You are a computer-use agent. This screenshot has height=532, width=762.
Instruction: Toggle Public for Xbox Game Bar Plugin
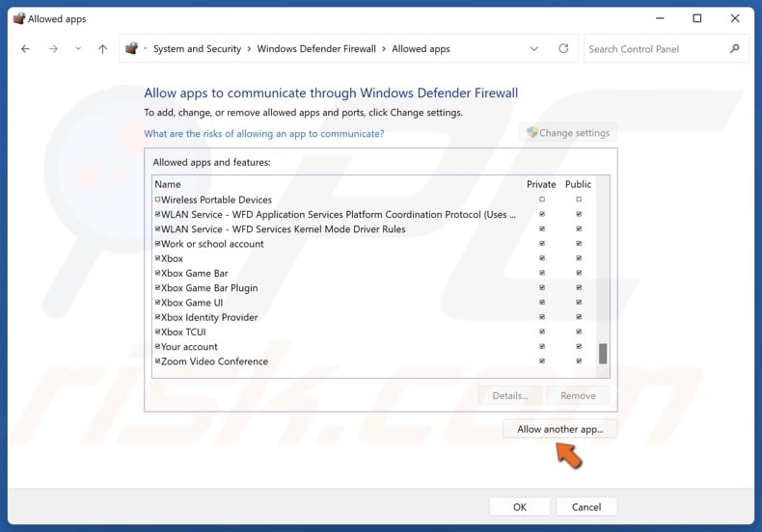click(579, 288)
